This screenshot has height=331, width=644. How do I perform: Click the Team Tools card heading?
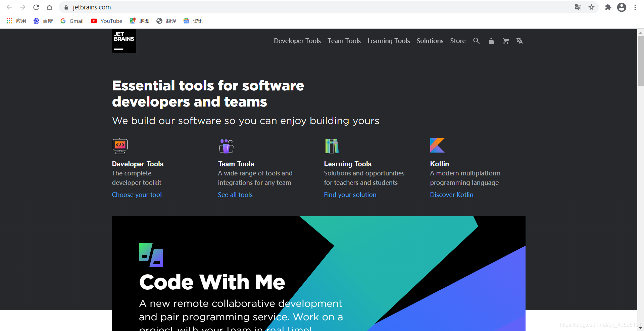236,164
